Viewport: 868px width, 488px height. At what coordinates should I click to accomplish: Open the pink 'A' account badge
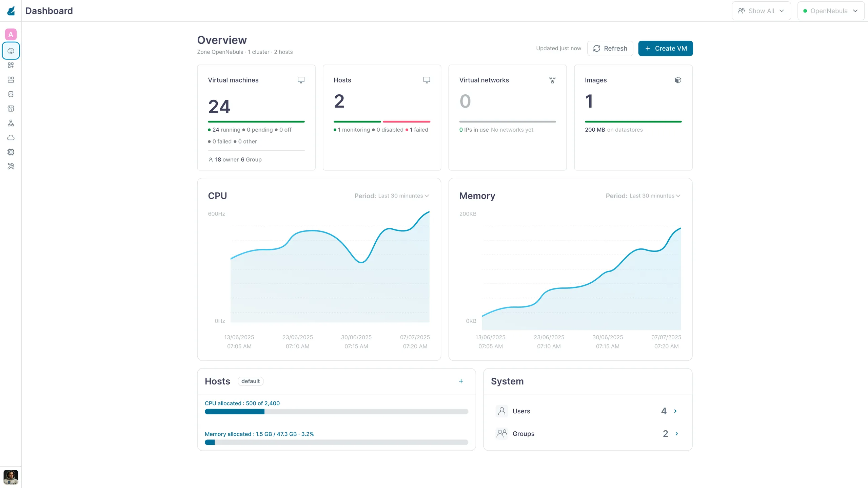[11, 34]
